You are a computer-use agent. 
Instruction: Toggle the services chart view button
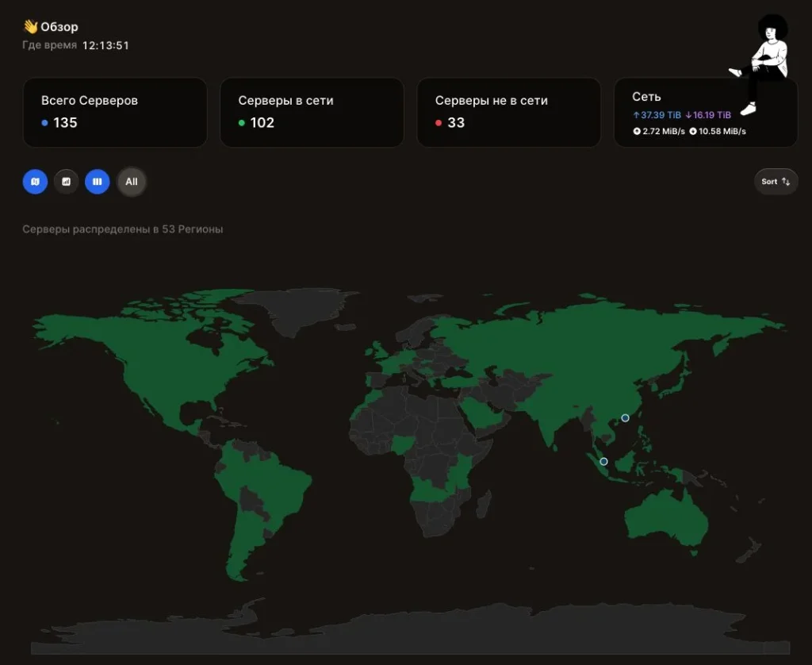pyautogui.click(x=67, y=182)
